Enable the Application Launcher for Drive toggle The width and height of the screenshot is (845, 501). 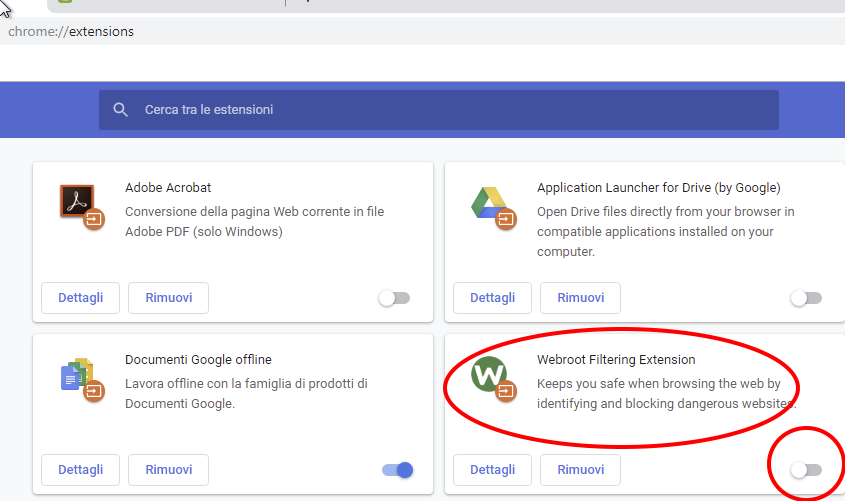pos(805,298)
